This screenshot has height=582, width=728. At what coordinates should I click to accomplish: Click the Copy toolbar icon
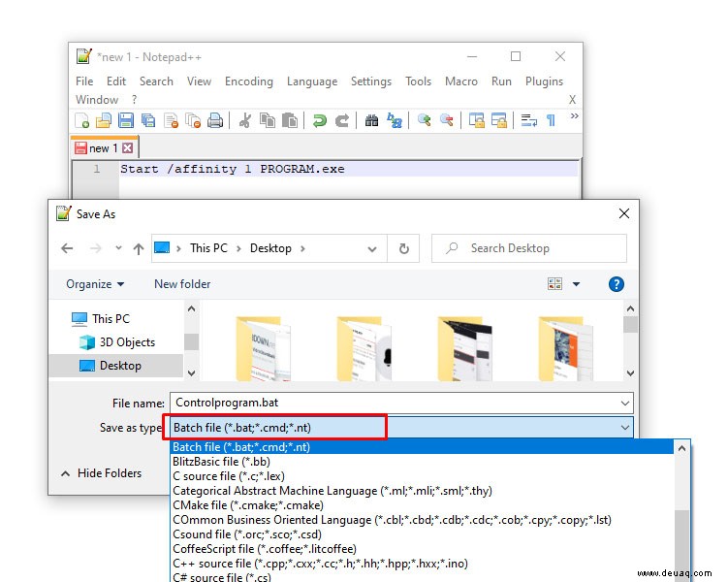point(267,120)
